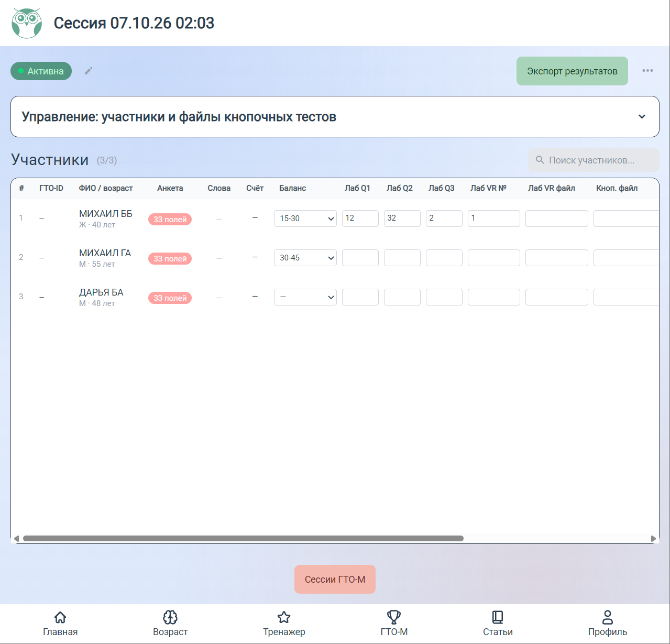Click Лаб Q1 field for МИХАИЛ ГА
The width and height of the screenshot is (670, 644).
click(360, 258)
